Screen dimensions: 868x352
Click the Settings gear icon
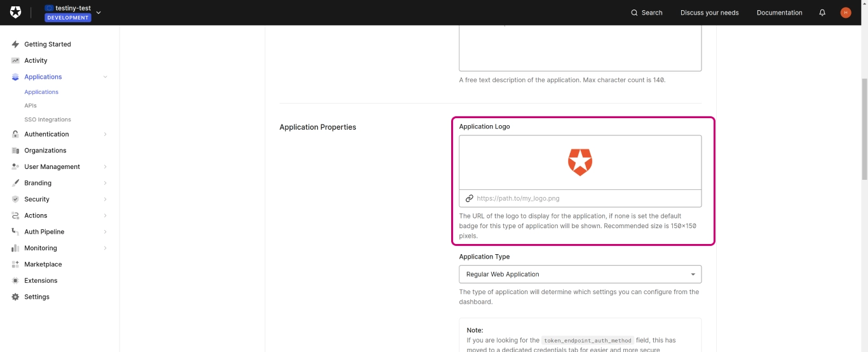15,297
